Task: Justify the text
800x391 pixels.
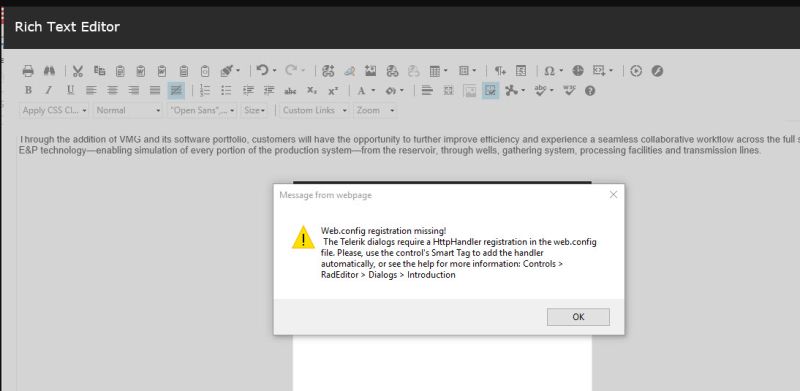Action: [x=155, y=90]
